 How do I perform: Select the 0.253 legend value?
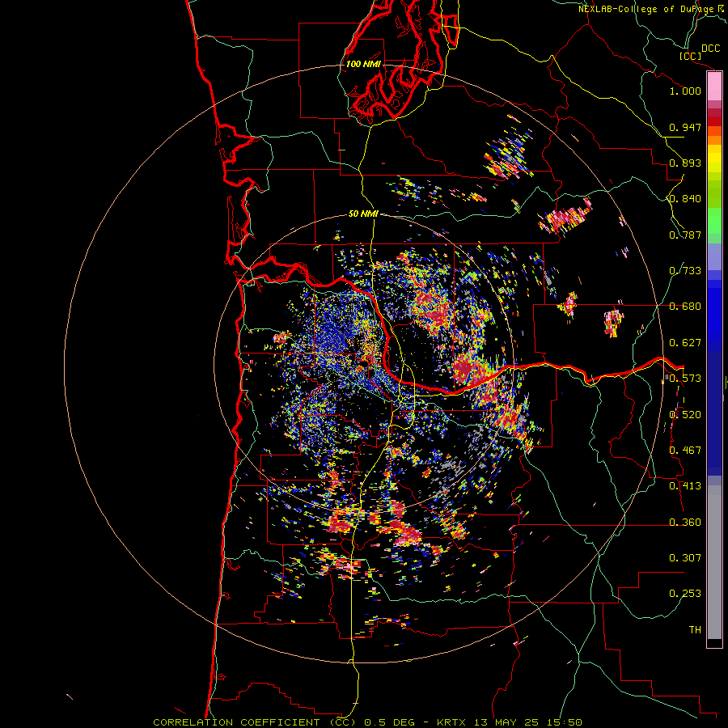(685, 594)
